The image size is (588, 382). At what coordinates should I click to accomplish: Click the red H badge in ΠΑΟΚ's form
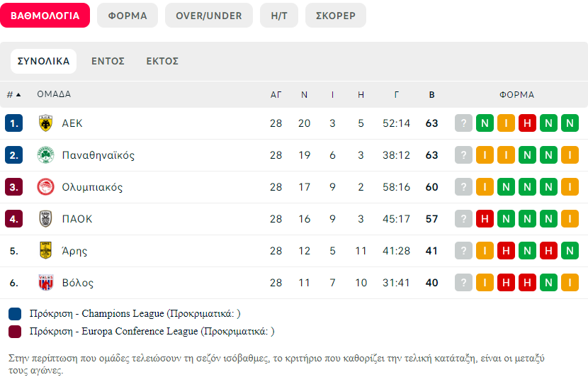[485, 219]
